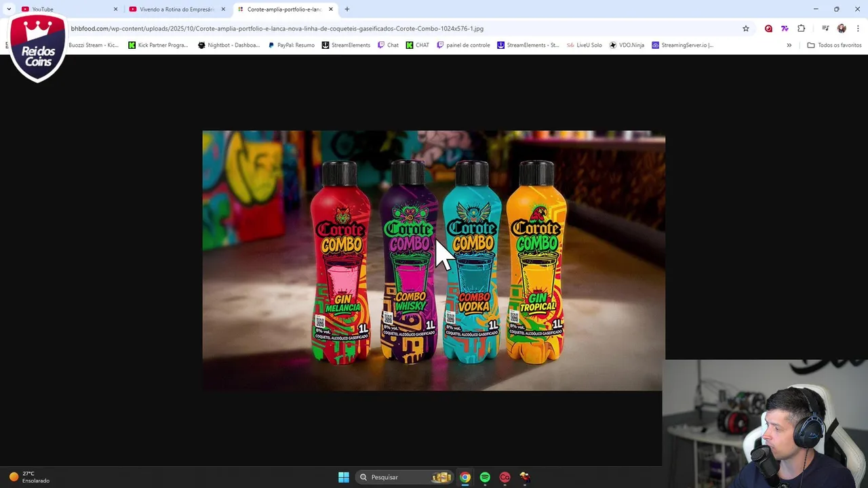868x488 pixels.
Task: Open the red circular extension icon
Action: (768, 28)
